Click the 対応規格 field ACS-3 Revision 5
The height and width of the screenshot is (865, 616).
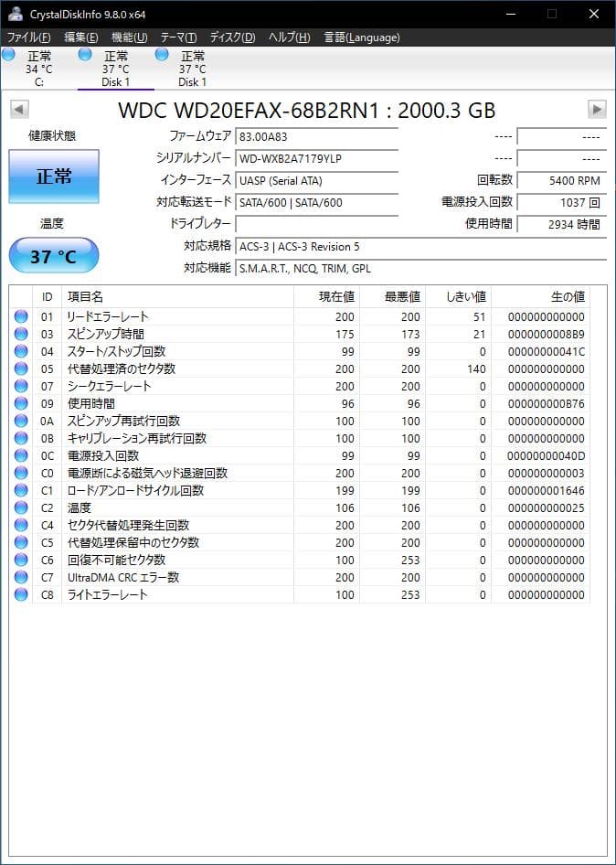[x=420, y=247]
